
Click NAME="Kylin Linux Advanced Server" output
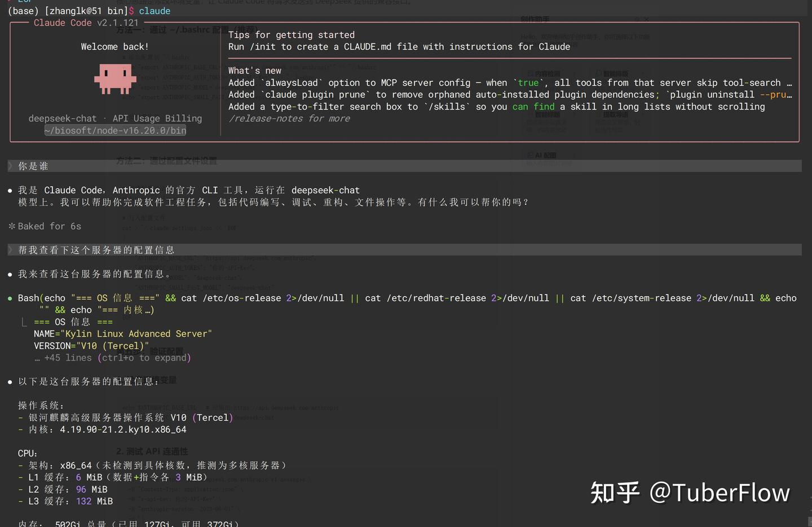[x=123, y=334]
